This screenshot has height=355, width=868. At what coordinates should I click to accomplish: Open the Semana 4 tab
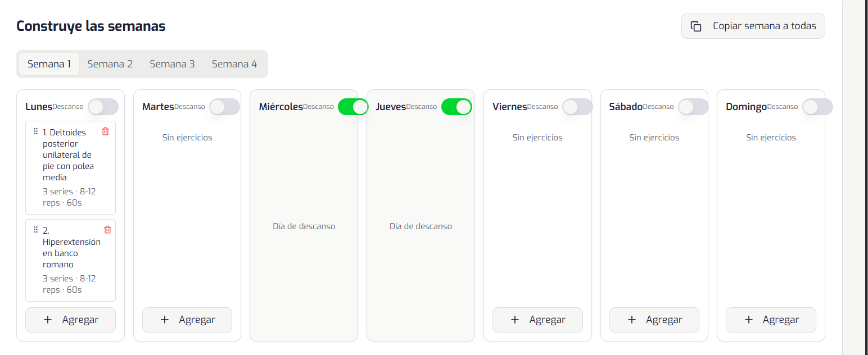234,64
